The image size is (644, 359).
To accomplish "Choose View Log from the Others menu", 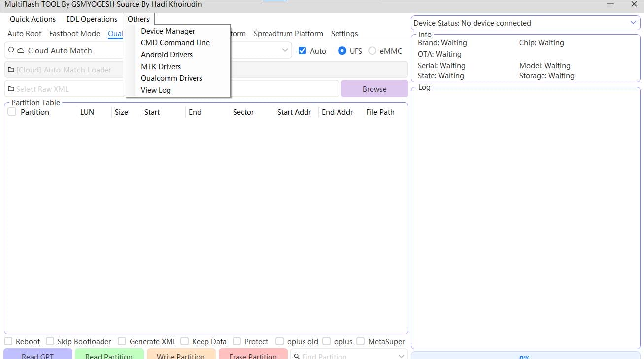I will 156,90.
